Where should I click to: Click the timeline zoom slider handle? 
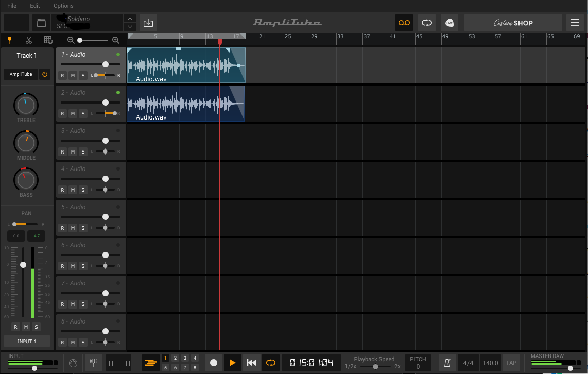(80, 40)
